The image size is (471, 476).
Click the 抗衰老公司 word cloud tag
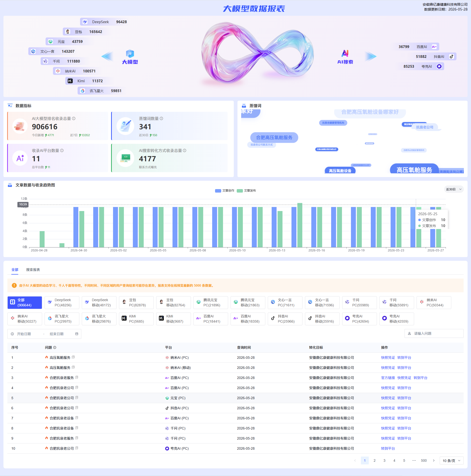click(x=424, y=127)
